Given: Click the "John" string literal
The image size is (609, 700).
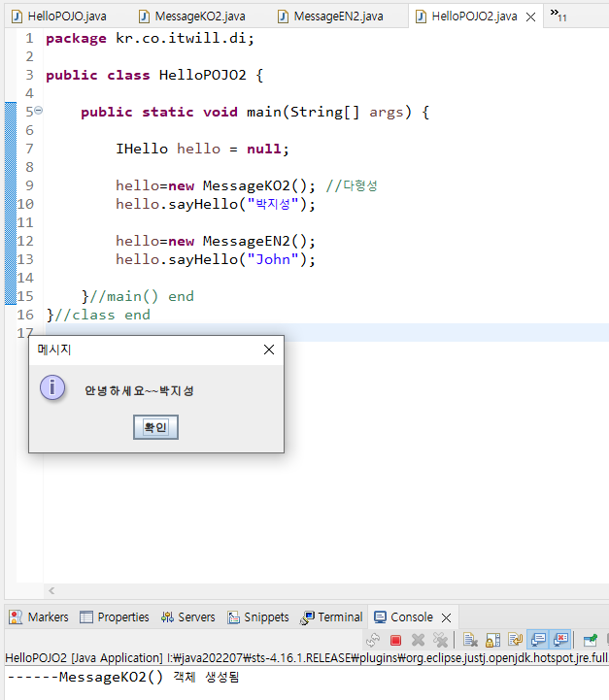Looking at the screenshot, I should pyautogui.click(x=273, y=259).
